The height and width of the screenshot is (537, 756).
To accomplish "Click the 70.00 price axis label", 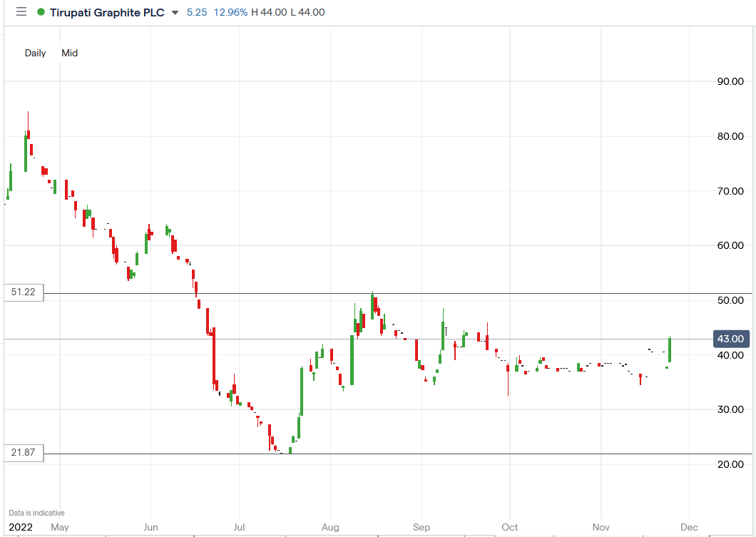I will click(730, 191).
